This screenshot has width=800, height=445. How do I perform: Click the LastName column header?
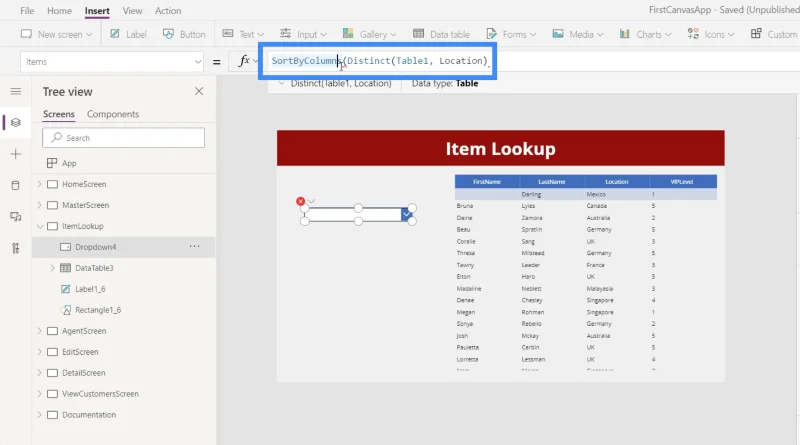tap(552, 182)
